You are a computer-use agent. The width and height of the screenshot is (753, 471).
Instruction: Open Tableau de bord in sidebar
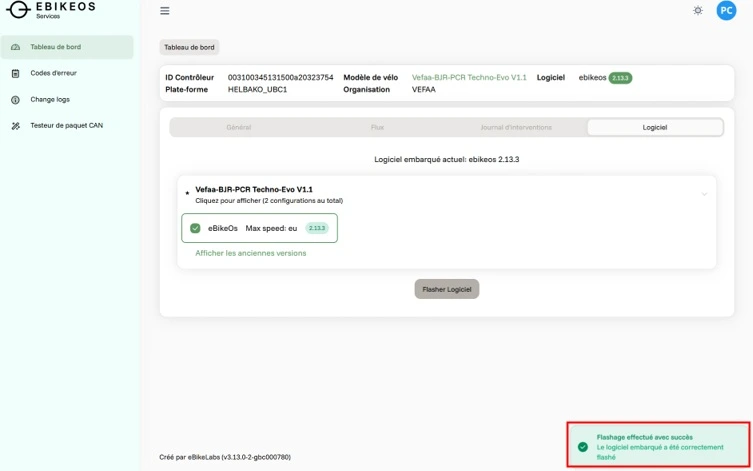pos(67,47)
